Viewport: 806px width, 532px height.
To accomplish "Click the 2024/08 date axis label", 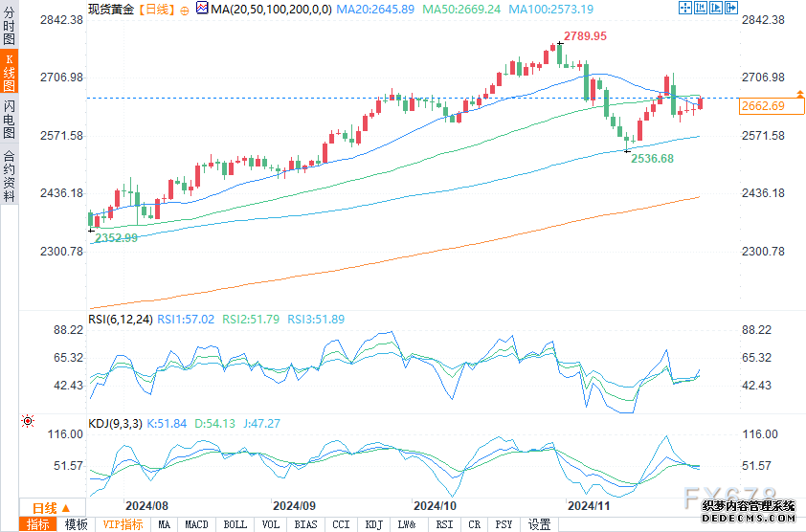I will coord(146,506).
